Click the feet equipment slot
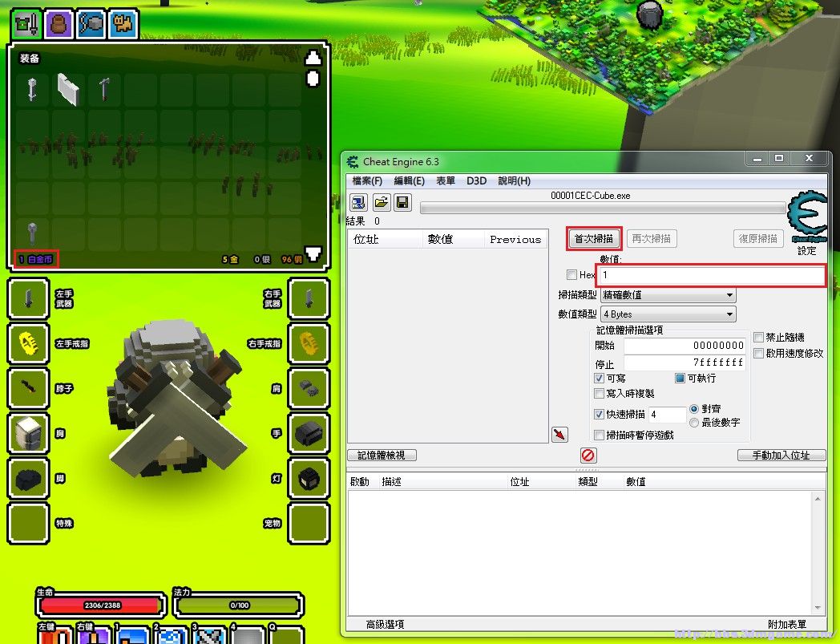Image resolution: width=840 pixels, height=644 pixels. point(28,478)
